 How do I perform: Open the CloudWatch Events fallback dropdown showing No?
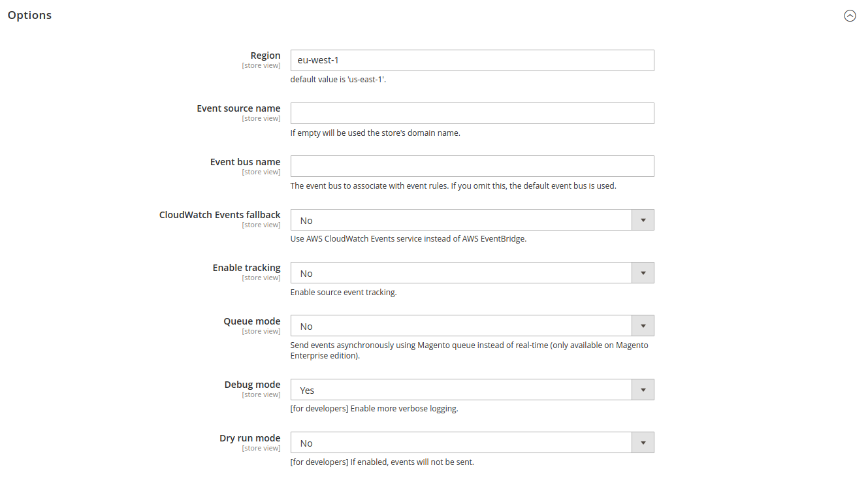pyautogui.click(x=472, y=220)
